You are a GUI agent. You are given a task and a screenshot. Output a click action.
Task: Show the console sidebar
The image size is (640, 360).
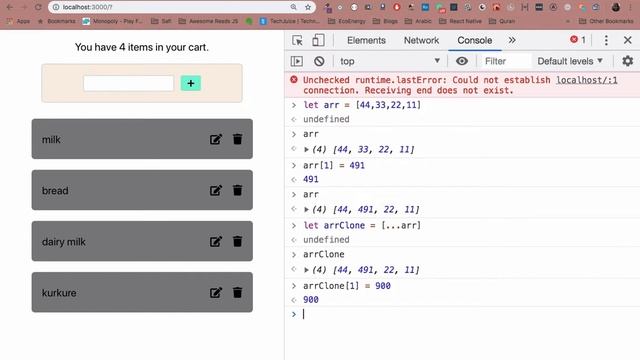[x=297, y=61]
